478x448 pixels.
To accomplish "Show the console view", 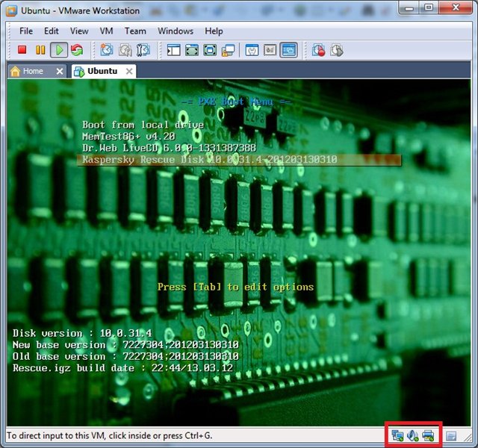I will tap(289, 50).
